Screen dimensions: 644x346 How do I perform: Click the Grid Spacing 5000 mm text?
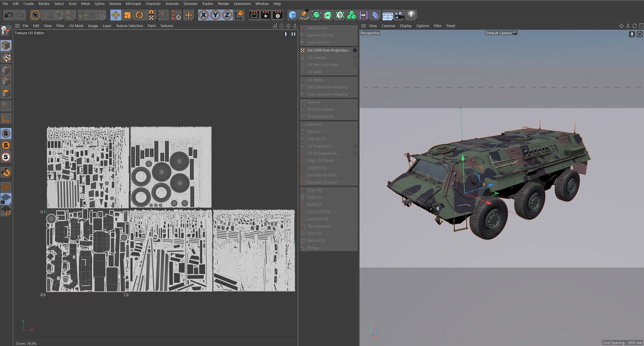[622, 343]
